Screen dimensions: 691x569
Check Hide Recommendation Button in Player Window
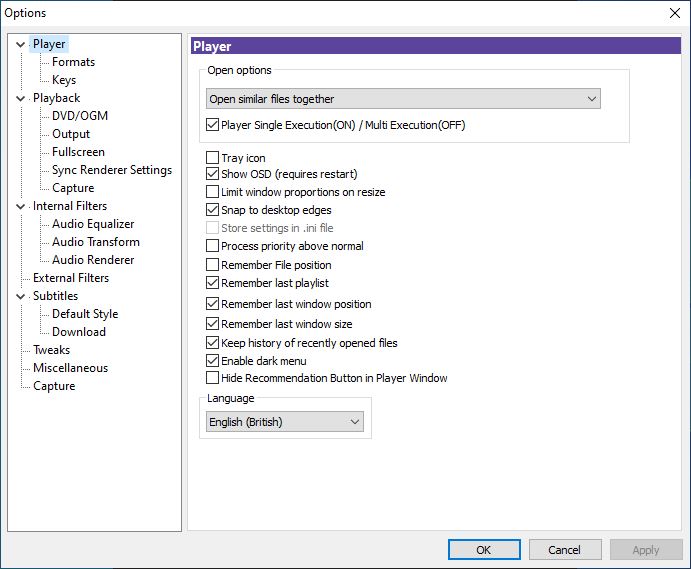(x=212, y=378)
